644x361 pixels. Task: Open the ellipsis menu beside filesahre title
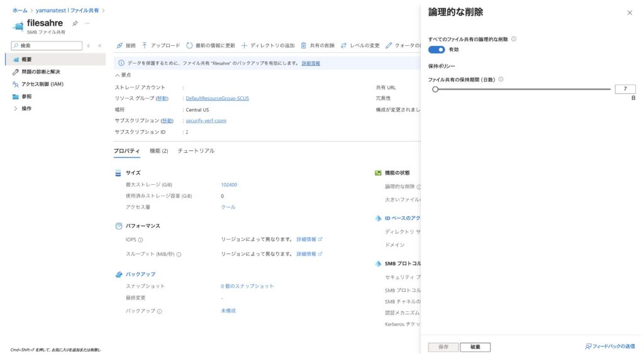(87, 23)
